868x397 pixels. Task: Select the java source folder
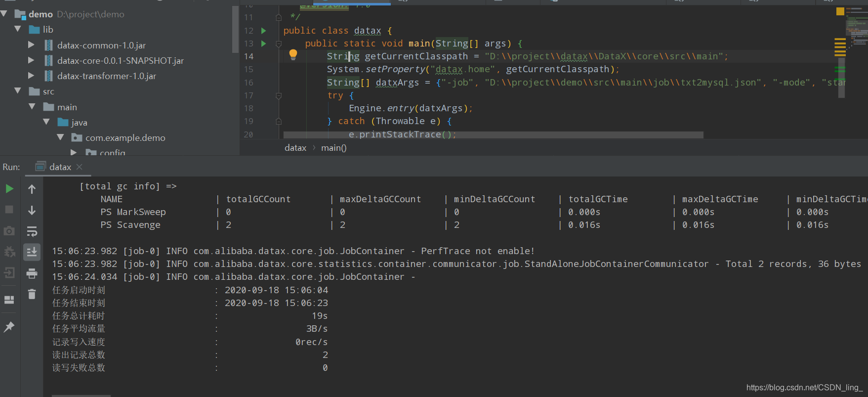pos(79,123)
